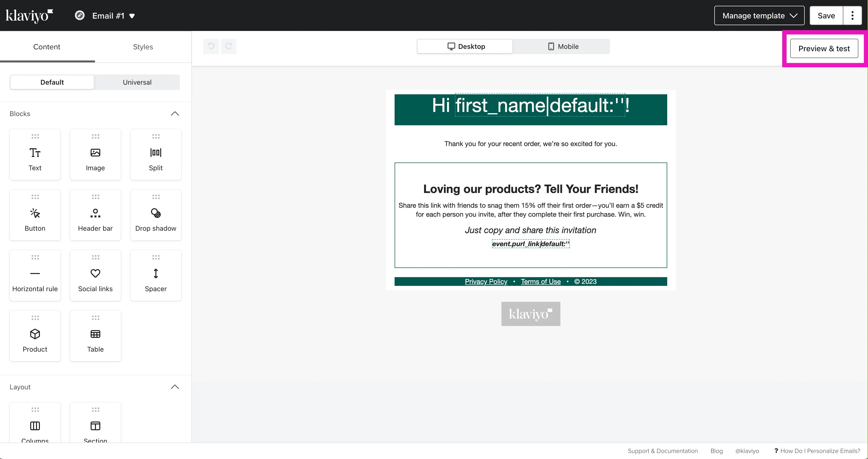Select the Columns layout
Screen dimensions: 868x459
(35, 422)
